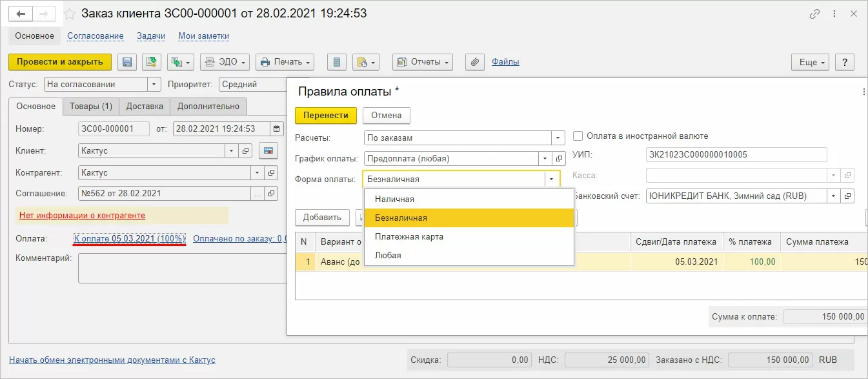The width and height of the screenshot is (868, 379).
Task: Click the Добавить button
Action: click(x=322, y=218)
